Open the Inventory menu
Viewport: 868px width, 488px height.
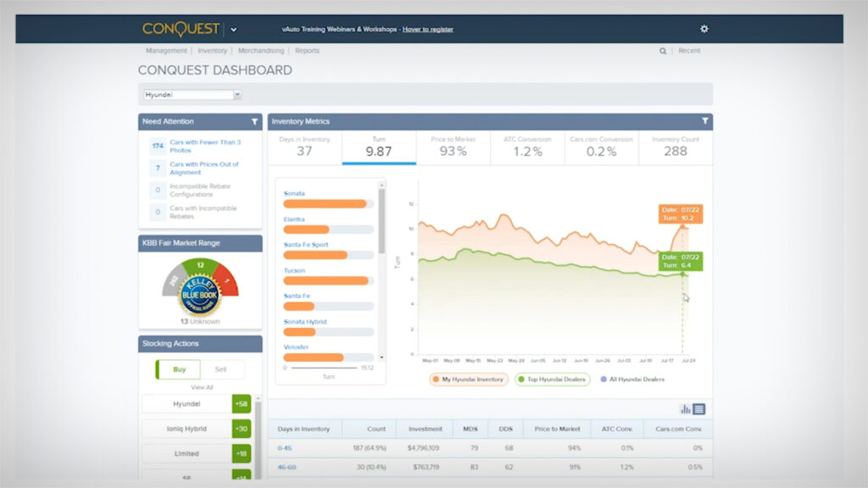(213, 50)
